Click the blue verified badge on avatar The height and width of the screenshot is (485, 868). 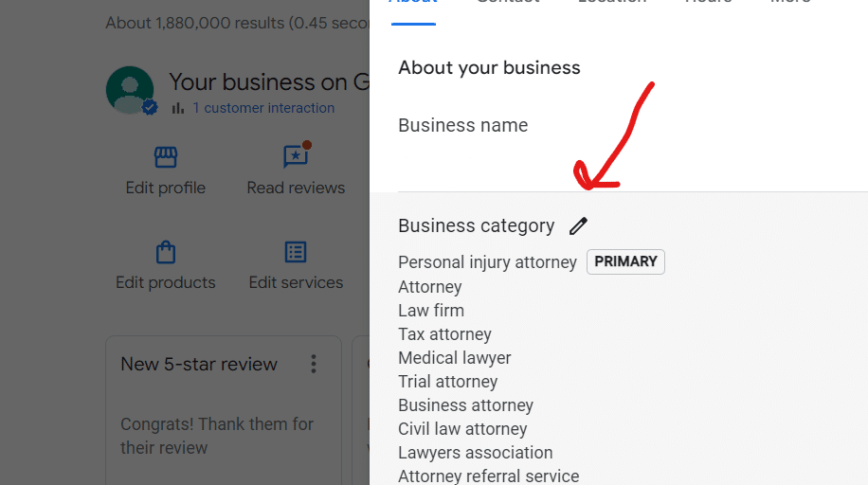point(150,108)
